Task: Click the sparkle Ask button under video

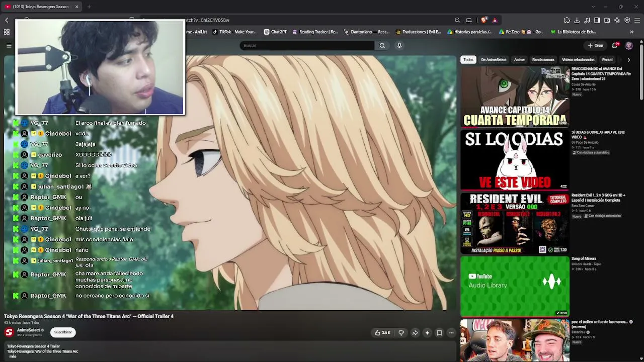Action: [427, 332]
